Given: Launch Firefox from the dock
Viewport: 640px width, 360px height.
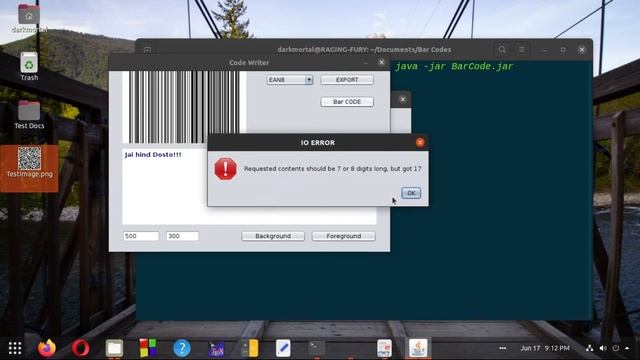Looking at the screenshot, I should (47, 348).
